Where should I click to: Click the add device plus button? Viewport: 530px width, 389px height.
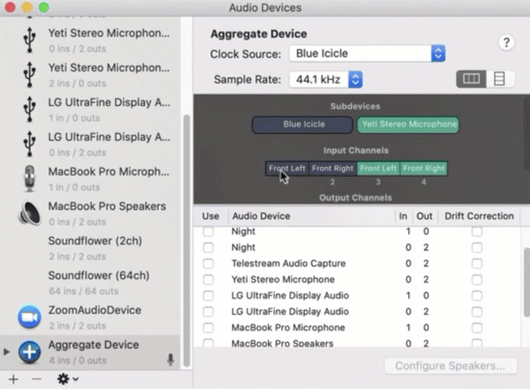[x=14, y=379]
